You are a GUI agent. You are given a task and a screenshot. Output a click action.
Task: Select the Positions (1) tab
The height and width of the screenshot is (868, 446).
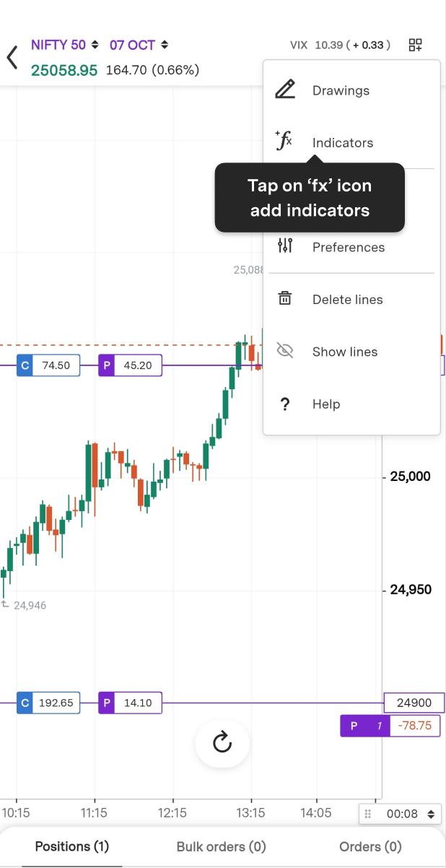[72, 846]
